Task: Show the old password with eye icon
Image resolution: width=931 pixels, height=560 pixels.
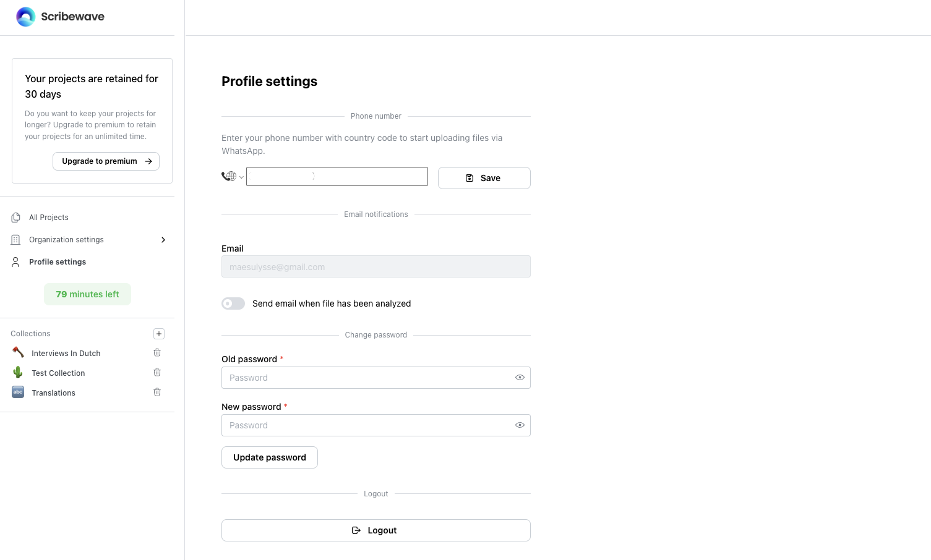Action: pos(520,378)
